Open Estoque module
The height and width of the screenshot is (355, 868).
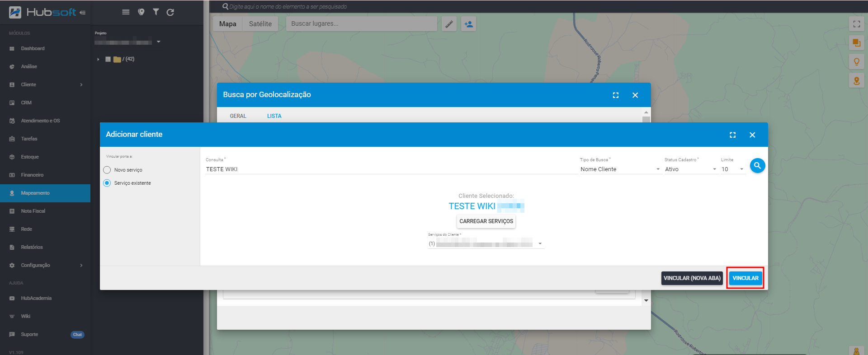[45, 157]
